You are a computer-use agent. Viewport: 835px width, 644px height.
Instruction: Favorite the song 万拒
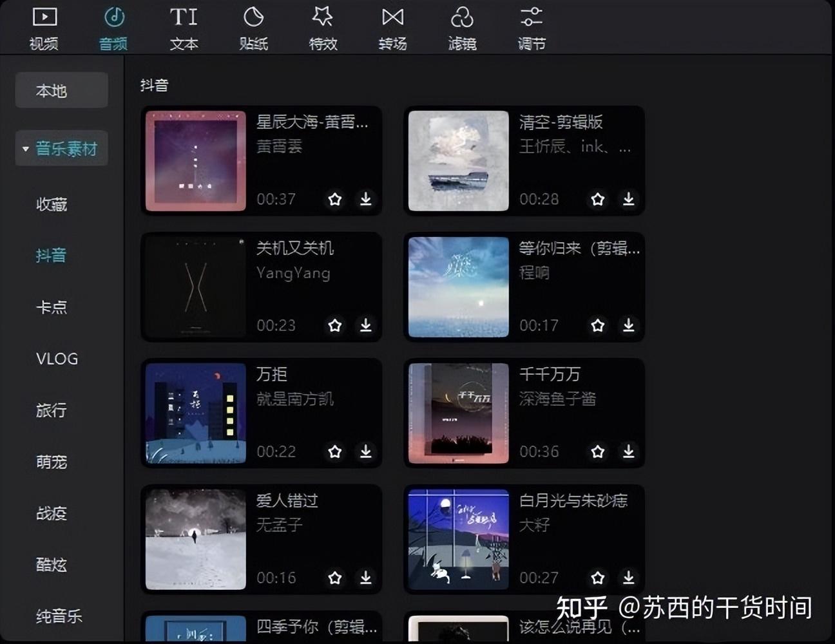335,451
